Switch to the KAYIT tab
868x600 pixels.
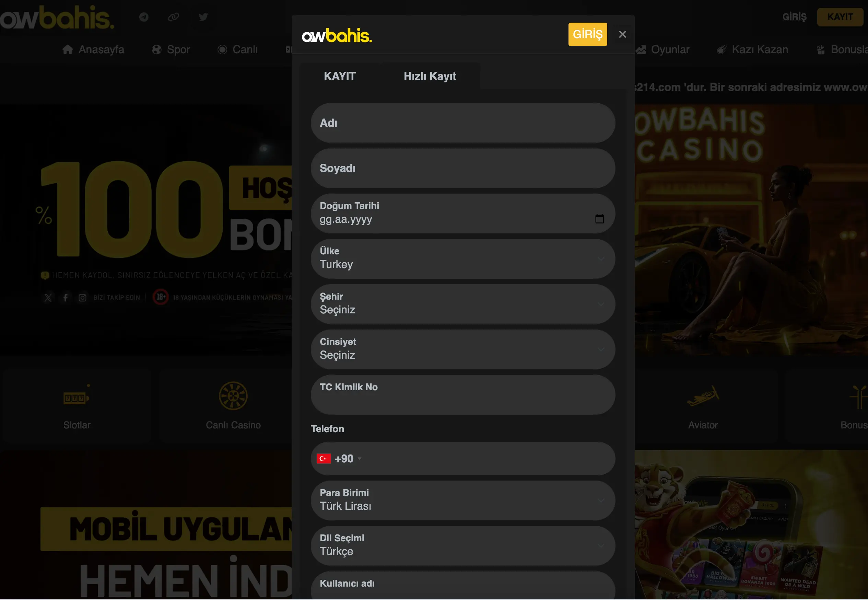pyautogui.click(x=340, y=76)
